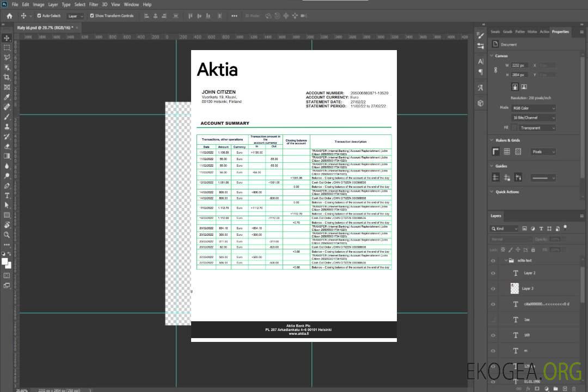Open the Edit Toolbar three-dots menu
The height and width of the screenshot is (392, 588).
[7, 244]
